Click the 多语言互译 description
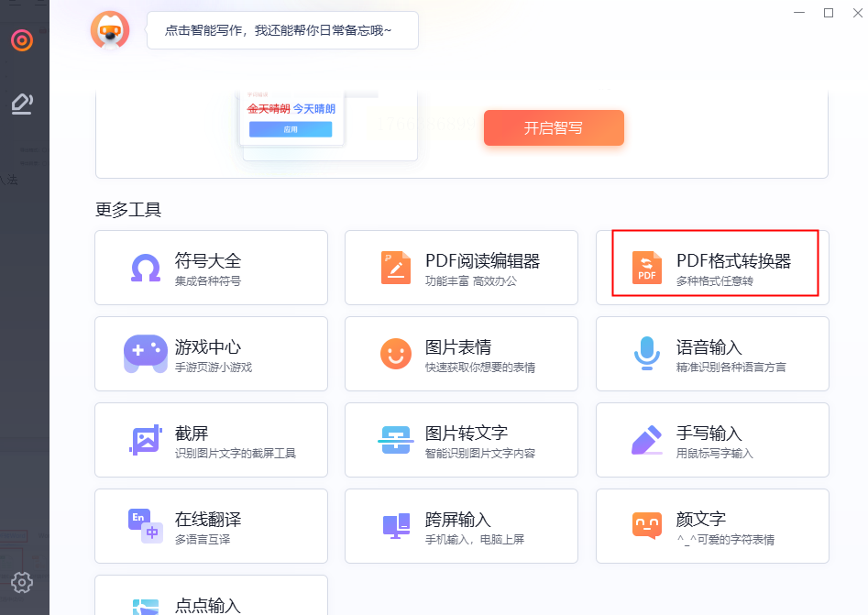 [203, 540]
